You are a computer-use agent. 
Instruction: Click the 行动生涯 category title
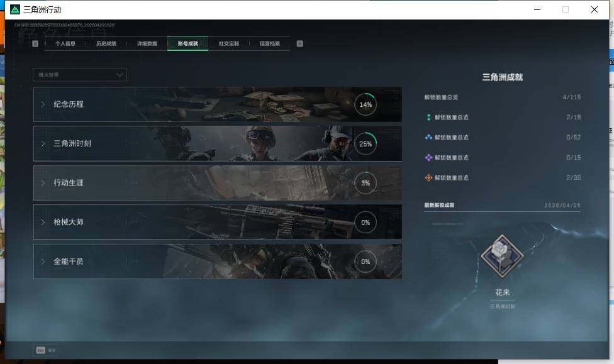[x=69, y=183]
